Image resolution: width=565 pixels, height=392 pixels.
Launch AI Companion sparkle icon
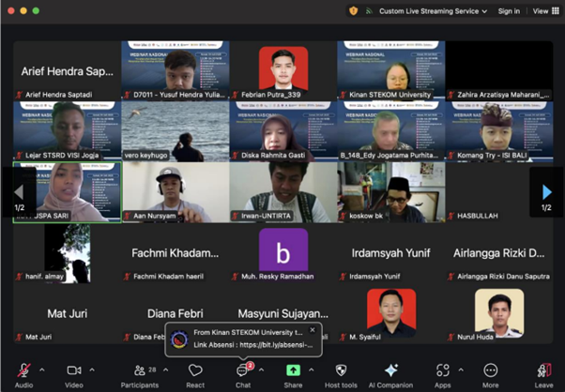pyautogui.click(x=391, y=370)
